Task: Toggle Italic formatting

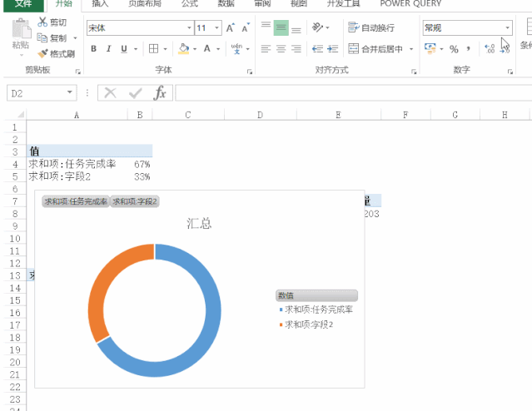Action: click(108, 49)
